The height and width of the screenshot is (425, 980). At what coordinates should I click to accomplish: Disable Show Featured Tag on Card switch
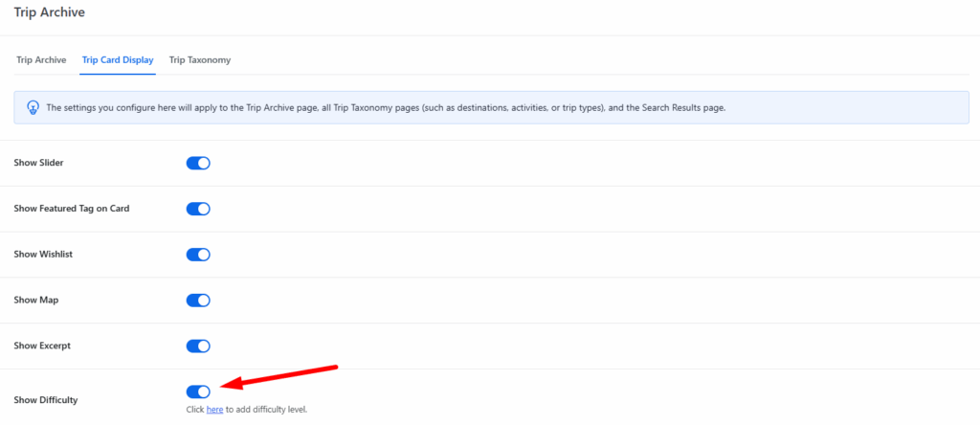pyautogui.click(x=198, y=209)
